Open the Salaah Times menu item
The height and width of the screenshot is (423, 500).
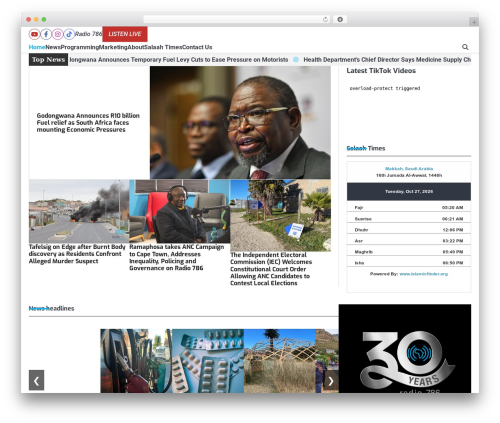tap(163, 47)
